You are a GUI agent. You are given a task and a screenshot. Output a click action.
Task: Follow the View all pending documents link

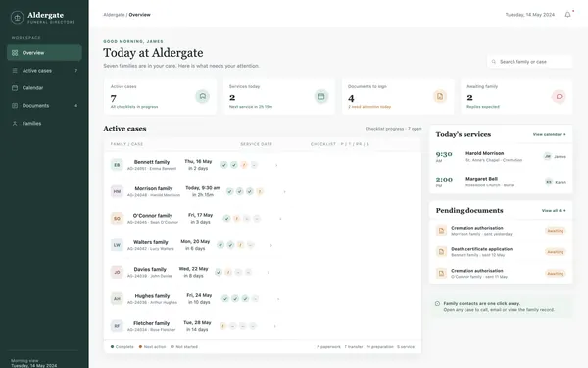[554, 211]
